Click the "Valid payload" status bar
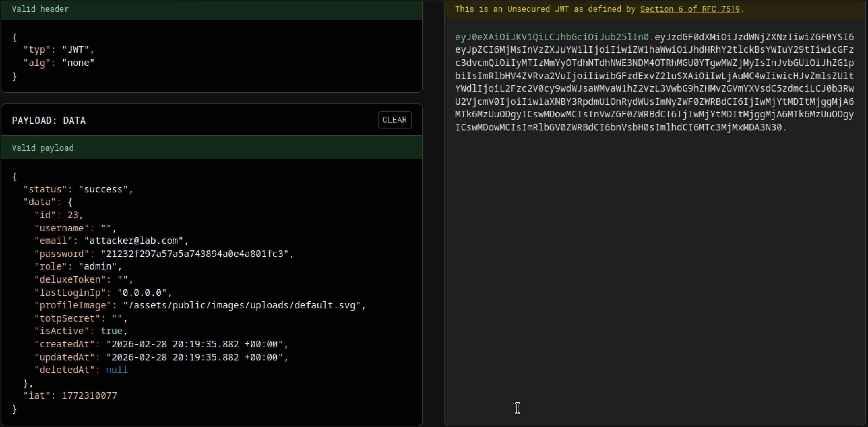 (212, 148)
